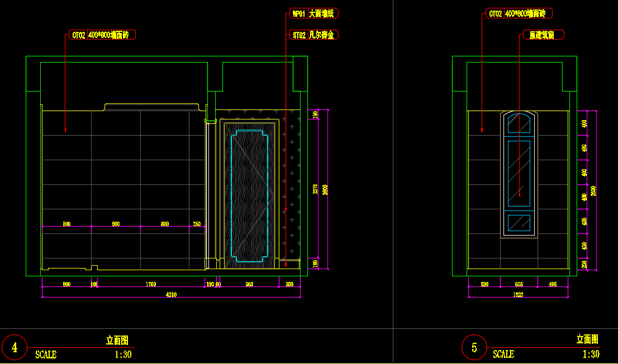Viewport: 618px width, 364px height.
Task: Click the CT02 tile tag on left elevation
Action: point(102,35)
